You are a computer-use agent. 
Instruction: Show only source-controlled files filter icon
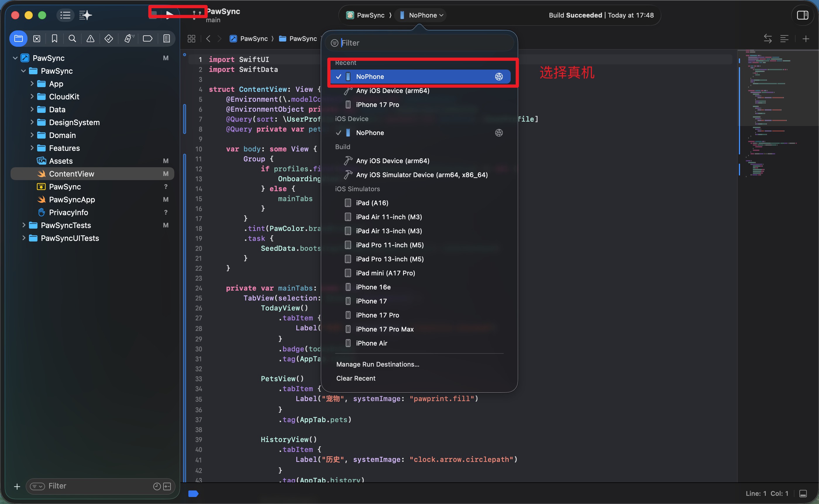click(x=167, y=486)
